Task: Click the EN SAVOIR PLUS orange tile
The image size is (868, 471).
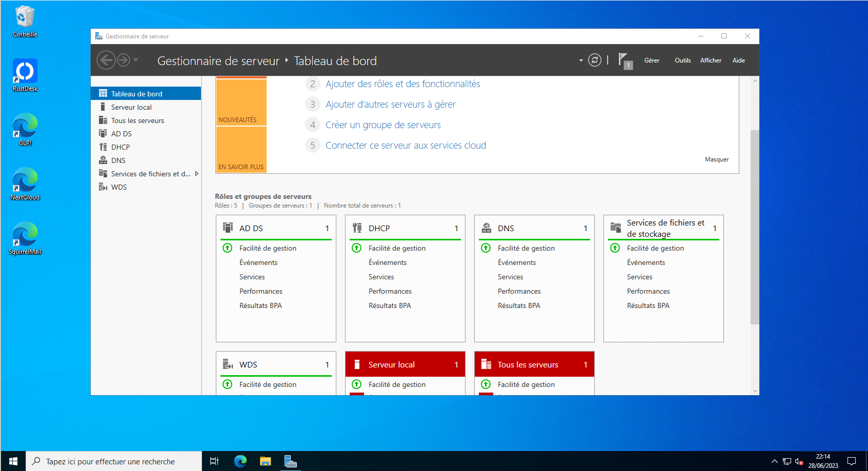Action: 241,149
